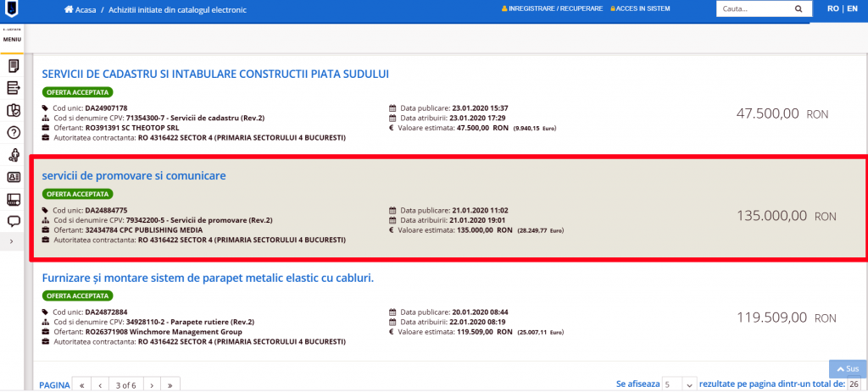Click the Sus back-to-top button
Image resolution: width=868 pixels, height=392 pixels.
[848, 369]
